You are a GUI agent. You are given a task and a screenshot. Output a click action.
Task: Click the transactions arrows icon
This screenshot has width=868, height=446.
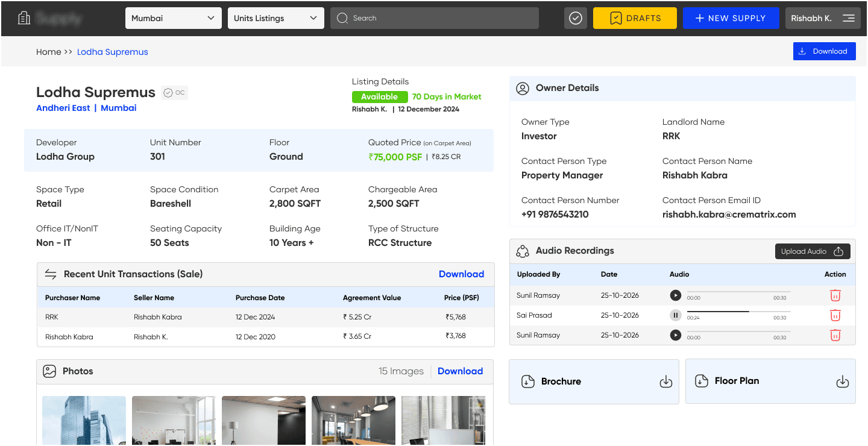[51, 274]
